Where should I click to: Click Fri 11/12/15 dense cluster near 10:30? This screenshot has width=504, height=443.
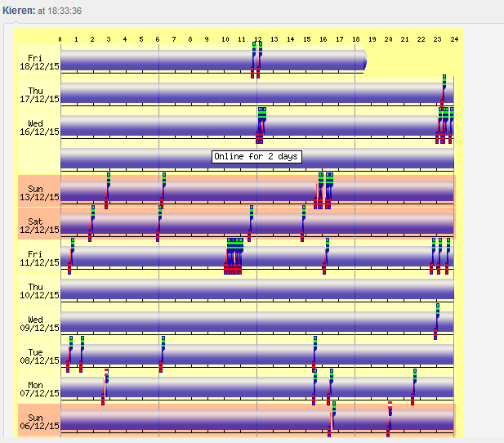tap(234, 257)
